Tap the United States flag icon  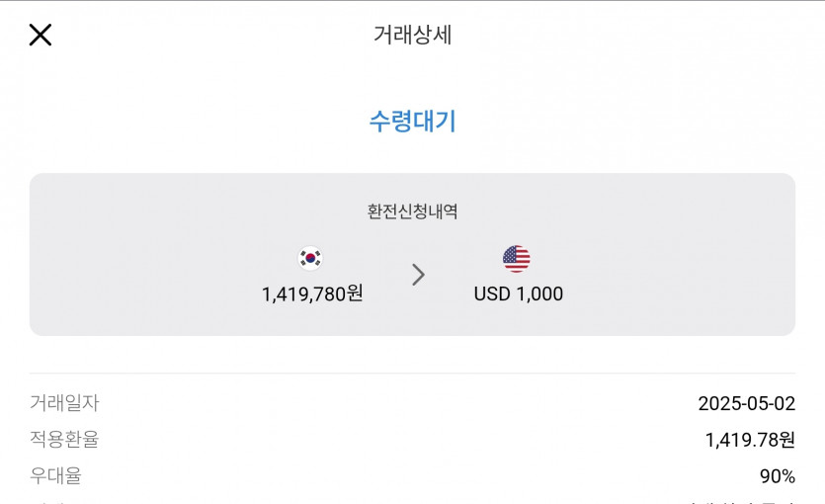click(x=516, y=259)
